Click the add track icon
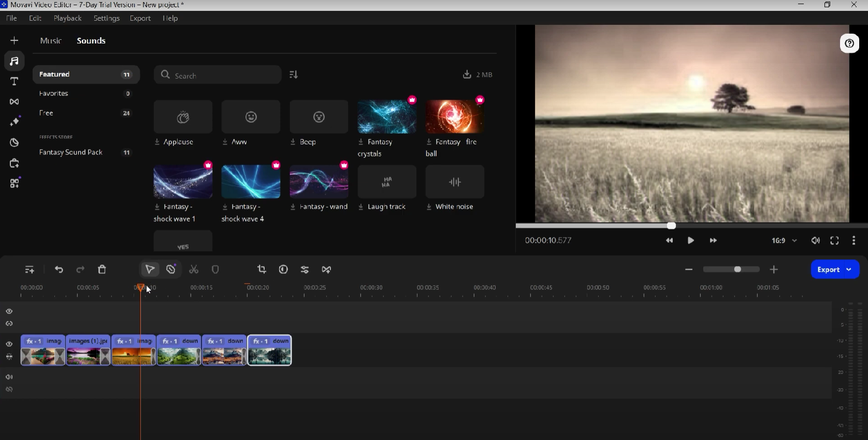This screenshot has width=868, height=440. tap(30, 270)
